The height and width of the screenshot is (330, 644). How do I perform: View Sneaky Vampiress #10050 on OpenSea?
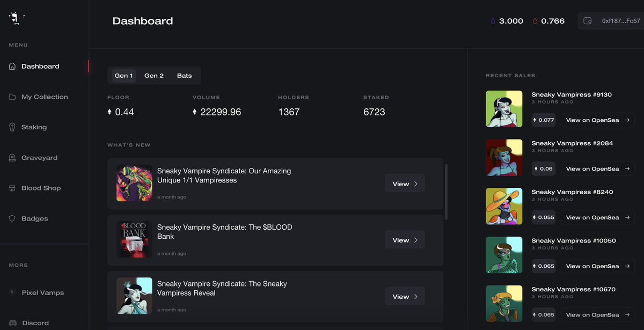pyautogui.click(x=598, y=266)
